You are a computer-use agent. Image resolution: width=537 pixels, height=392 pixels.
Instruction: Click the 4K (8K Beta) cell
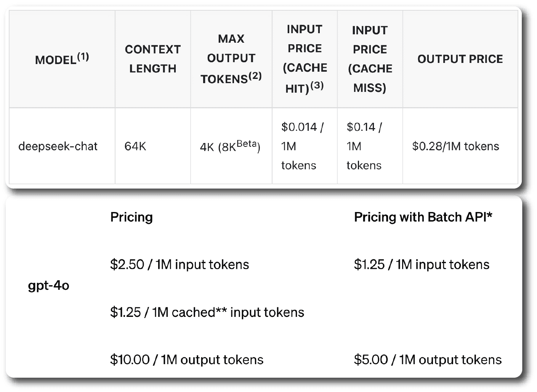coord(230,146)
